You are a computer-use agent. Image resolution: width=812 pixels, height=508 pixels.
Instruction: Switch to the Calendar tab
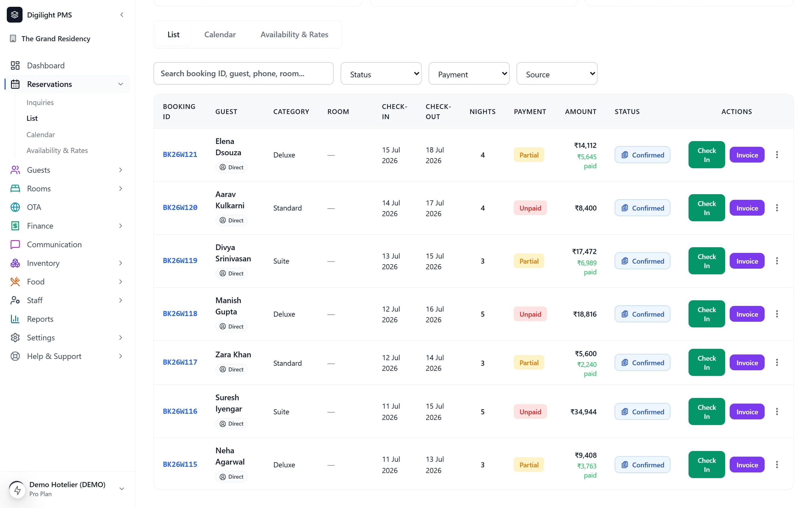[220, 35]
